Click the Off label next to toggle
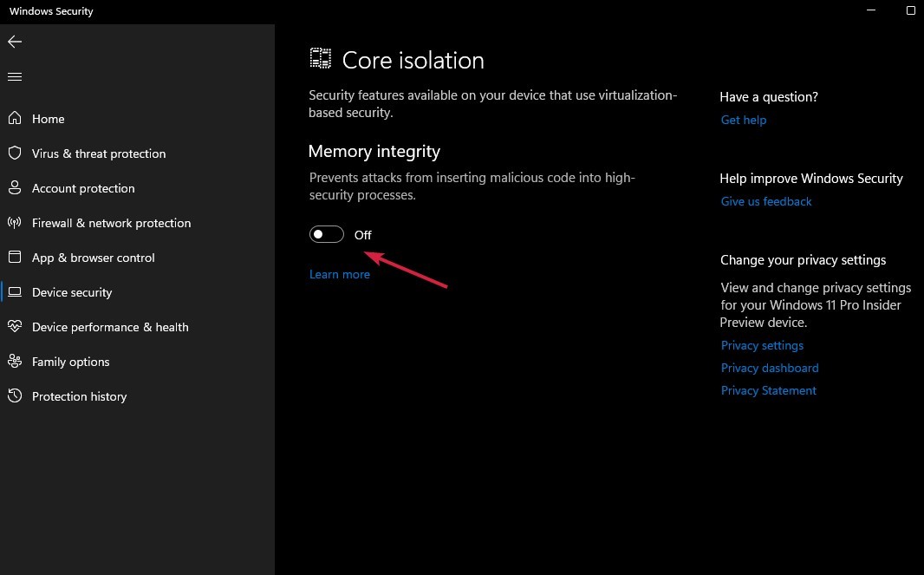 [x=363, y=235]
